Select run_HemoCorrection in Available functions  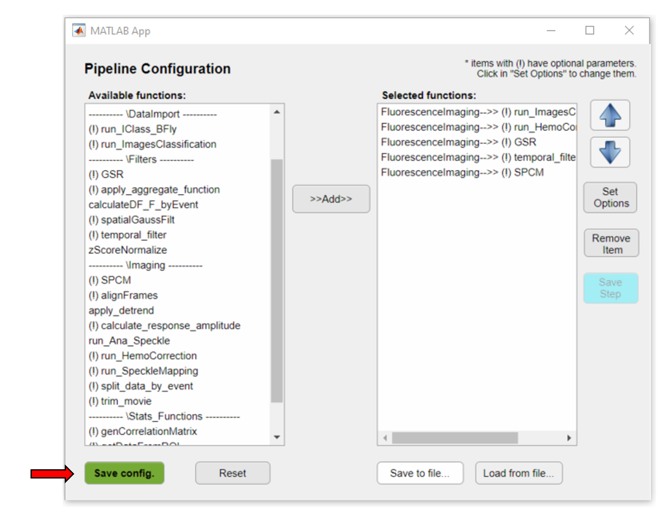tap(142, 356)
